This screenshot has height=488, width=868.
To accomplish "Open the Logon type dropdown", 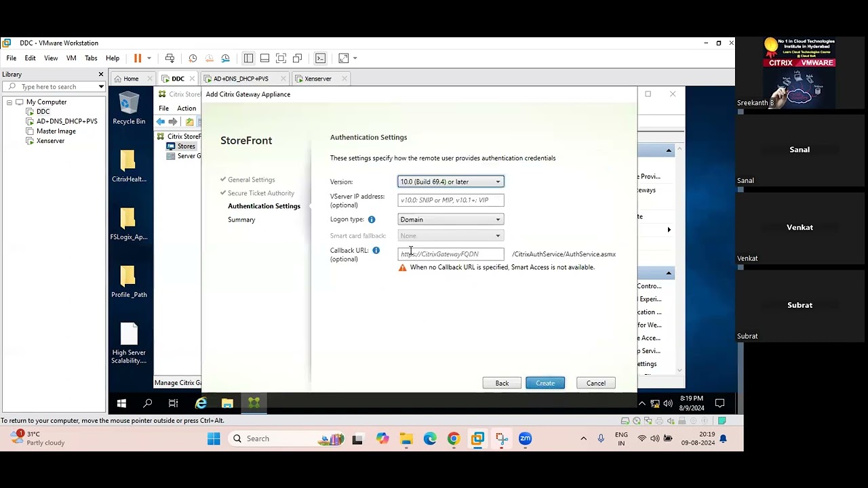I will tap(451, 220).
